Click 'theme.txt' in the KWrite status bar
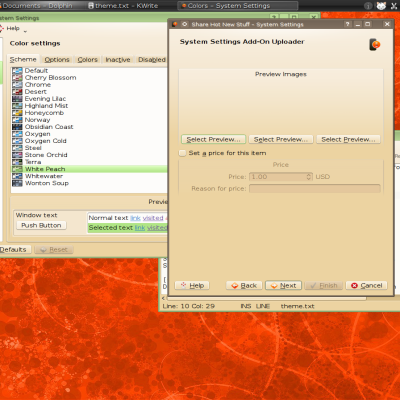The height and width of the screenshot is (400, 400). [297, 306]
